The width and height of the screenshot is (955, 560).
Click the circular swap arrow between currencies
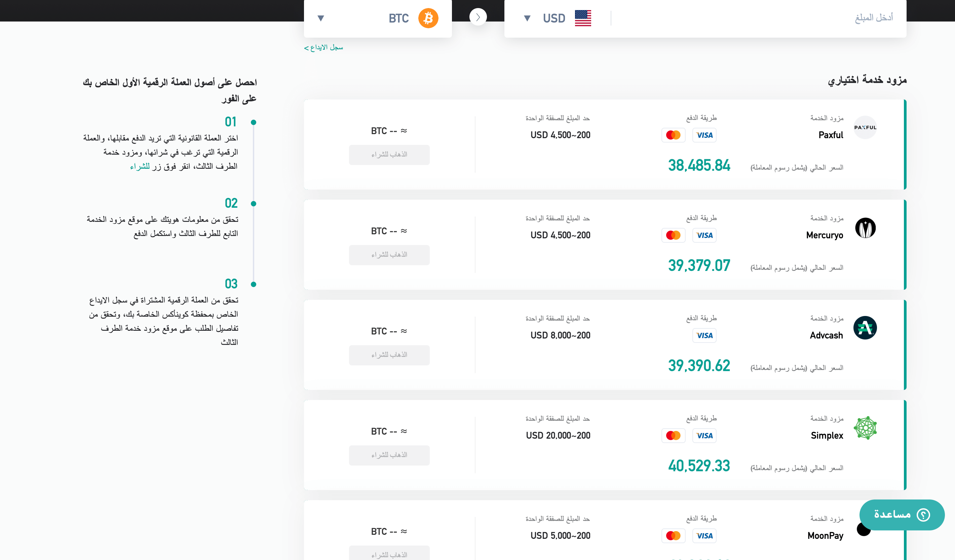(x=478, y=17)
